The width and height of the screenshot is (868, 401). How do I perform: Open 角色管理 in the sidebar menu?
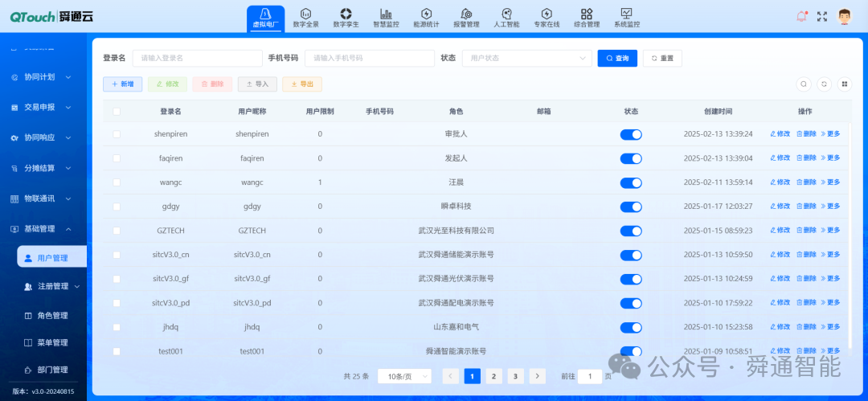52,316
